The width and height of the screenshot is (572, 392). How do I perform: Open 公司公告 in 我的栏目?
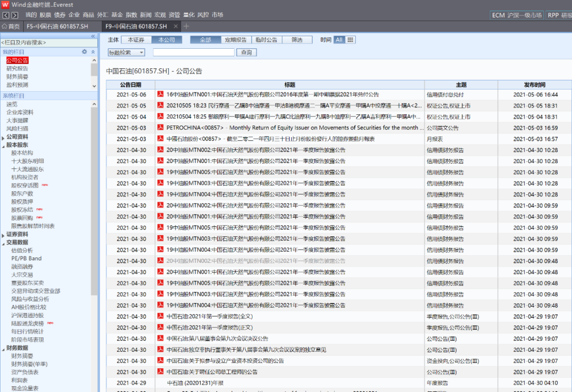click(17, 60)
